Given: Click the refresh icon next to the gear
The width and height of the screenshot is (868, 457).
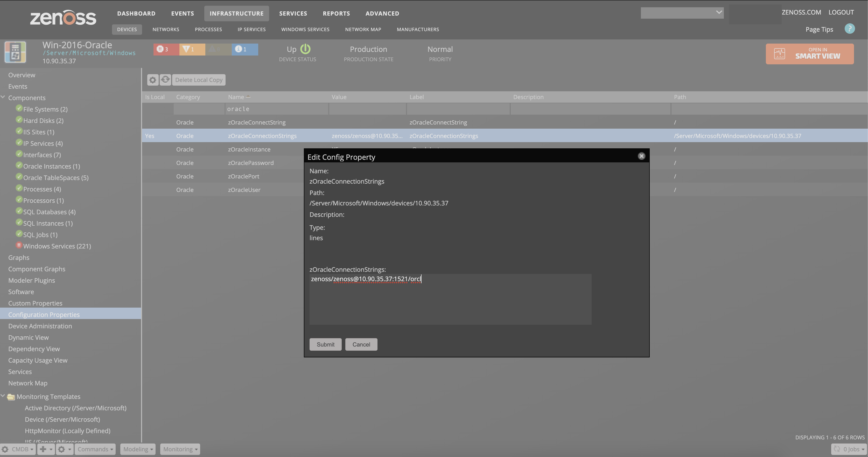Looking at the screenshot, I should (165, 80).
